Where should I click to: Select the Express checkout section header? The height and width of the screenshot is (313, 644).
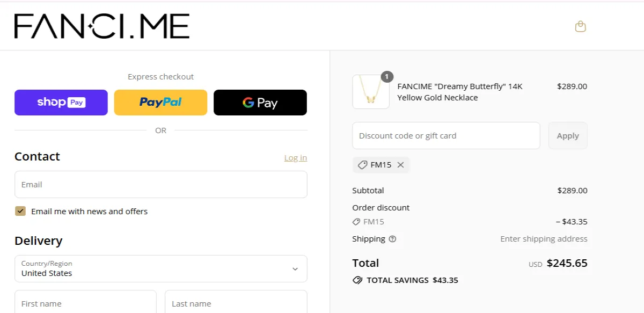click(x=160, y=76)
